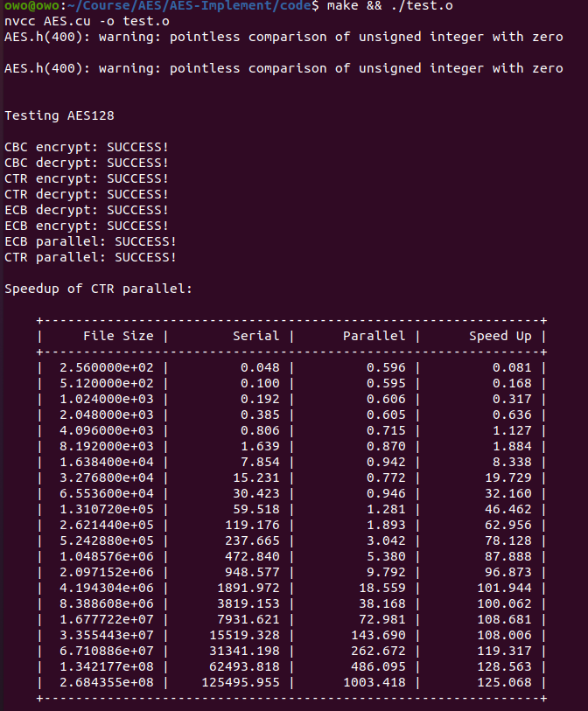The image size is (588, 711).
Task: Click the 'ECB parallel: SUCCESS!' line
Action: click(91, 241)
